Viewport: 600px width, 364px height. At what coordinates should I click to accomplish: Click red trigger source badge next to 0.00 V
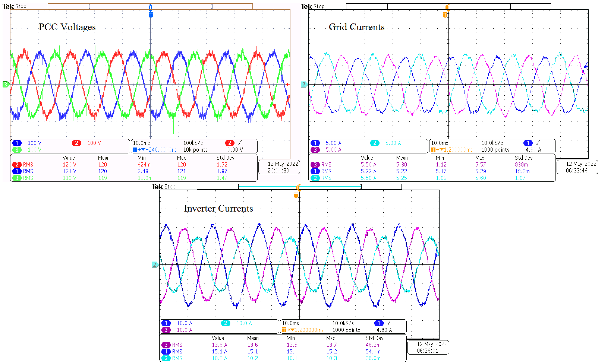(x=230, y=143)
